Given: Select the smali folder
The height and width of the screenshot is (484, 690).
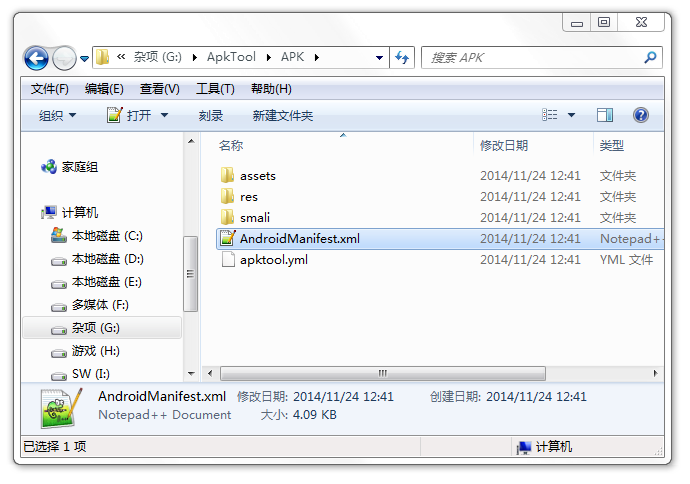Looking at the screenshot, I should click(x=254, y=218).
